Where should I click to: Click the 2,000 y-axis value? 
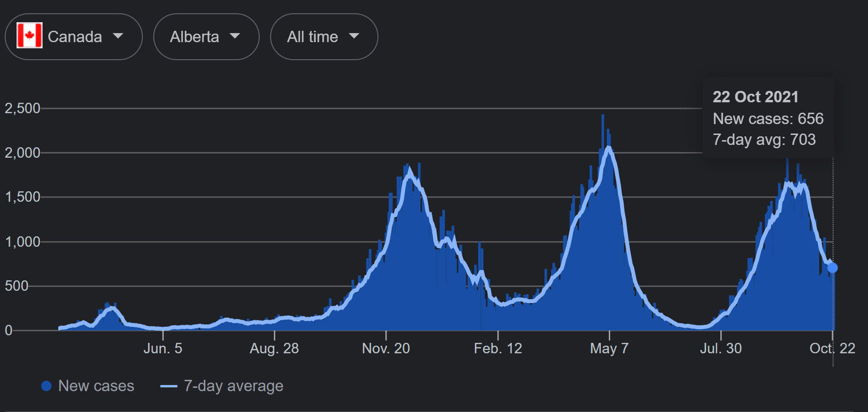click(23, 153)
